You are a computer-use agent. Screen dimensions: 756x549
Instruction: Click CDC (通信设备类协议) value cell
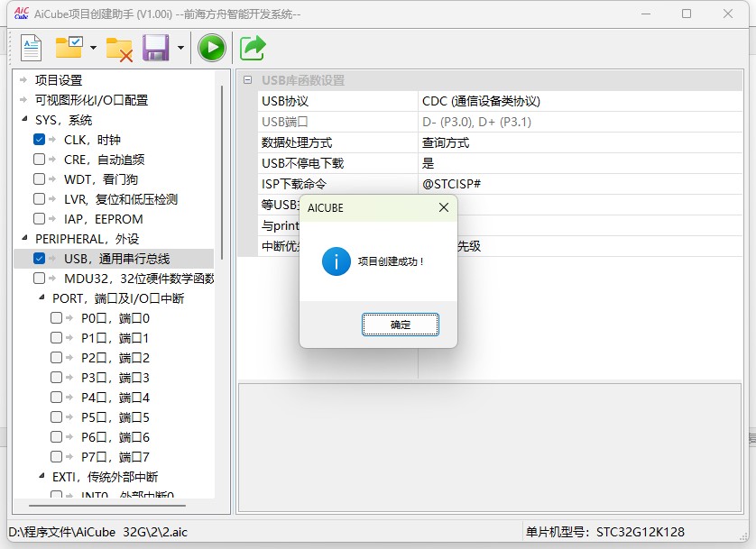point(580,101)
